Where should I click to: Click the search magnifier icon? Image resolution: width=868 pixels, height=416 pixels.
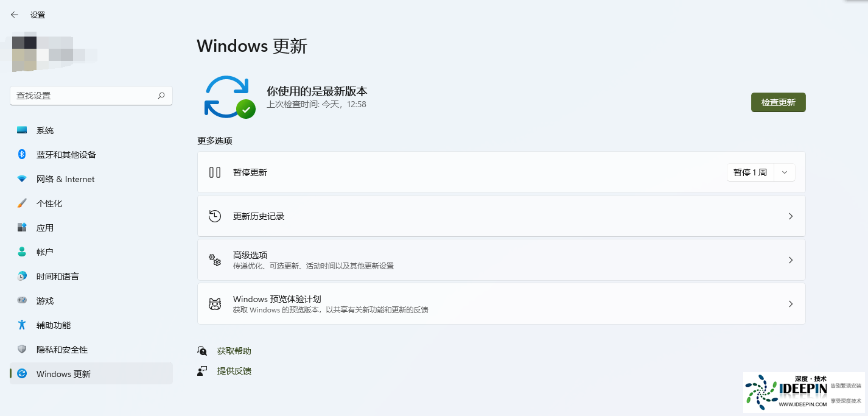pos(161,96)
